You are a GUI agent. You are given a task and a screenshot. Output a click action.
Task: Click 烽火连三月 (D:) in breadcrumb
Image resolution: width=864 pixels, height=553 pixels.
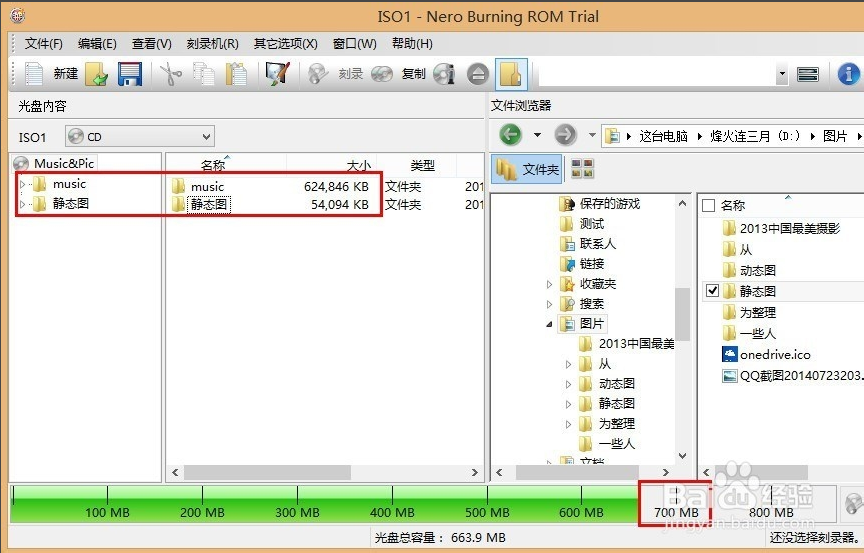[x=755, y=136]
